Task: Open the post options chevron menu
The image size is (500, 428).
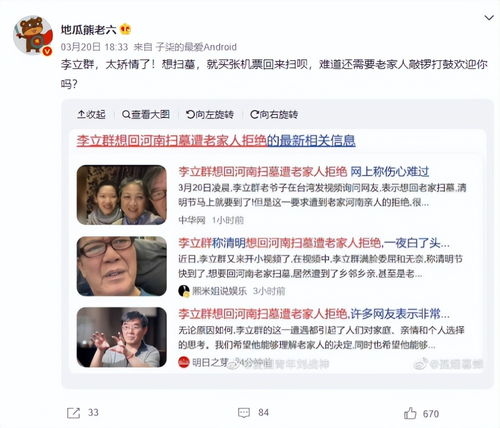Action: click(489, 18)
